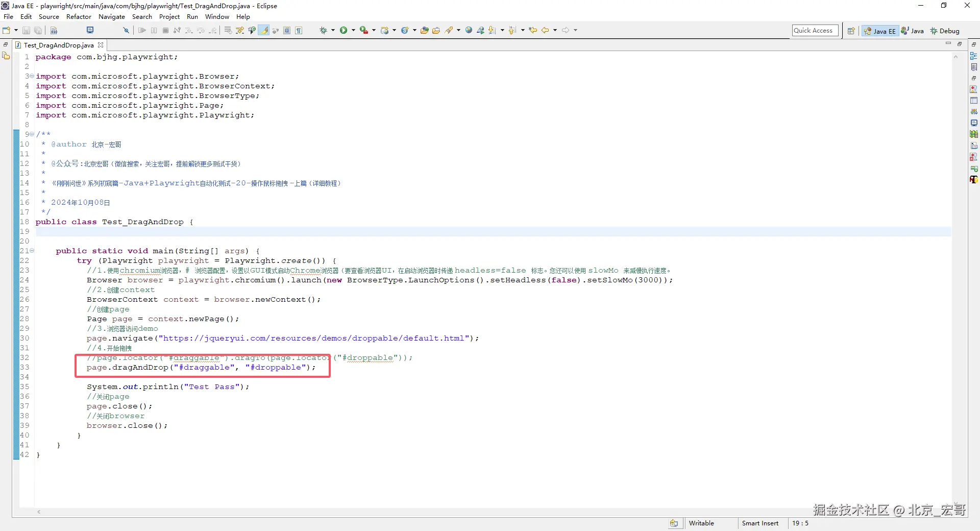Click the Suspend debug icon
The image size is (980, 531).
tap(154, 30)
